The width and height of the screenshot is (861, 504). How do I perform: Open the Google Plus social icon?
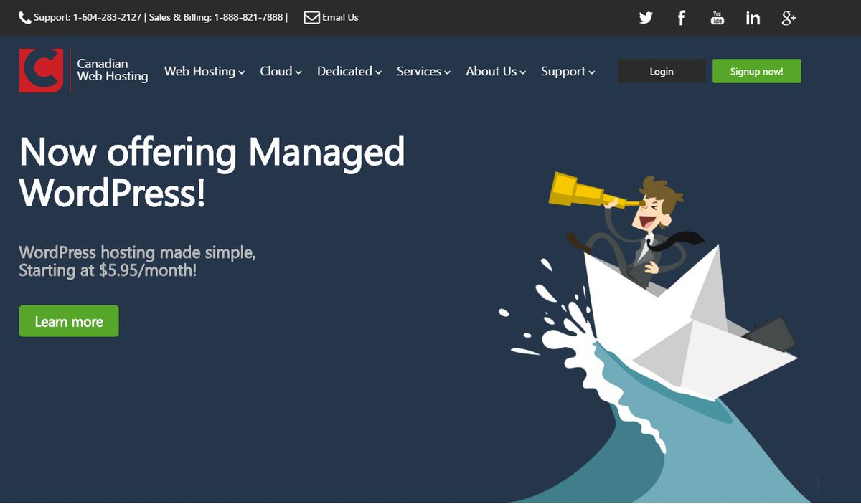[x=789, y=18]
